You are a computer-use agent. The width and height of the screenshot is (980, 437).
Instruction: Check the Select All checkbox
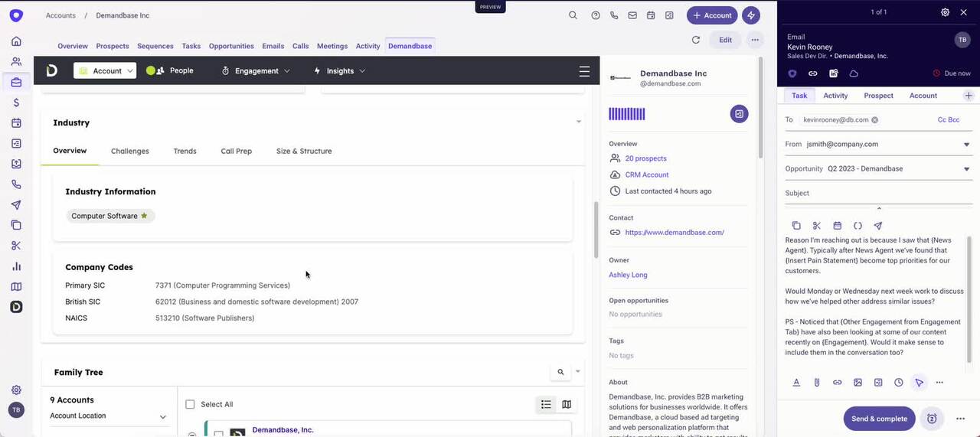click(x=191, y=404)
